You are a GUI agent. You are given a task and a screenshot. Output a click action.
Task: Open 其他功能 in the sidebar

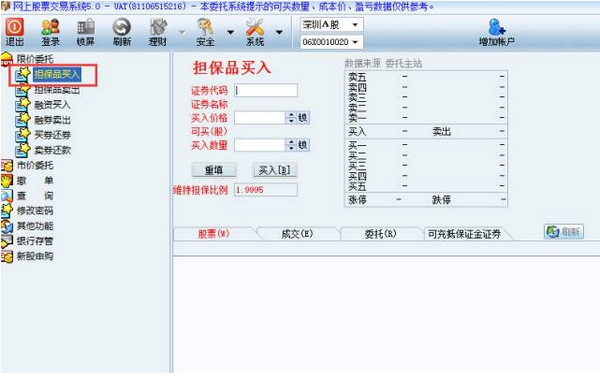pos(35,226)
